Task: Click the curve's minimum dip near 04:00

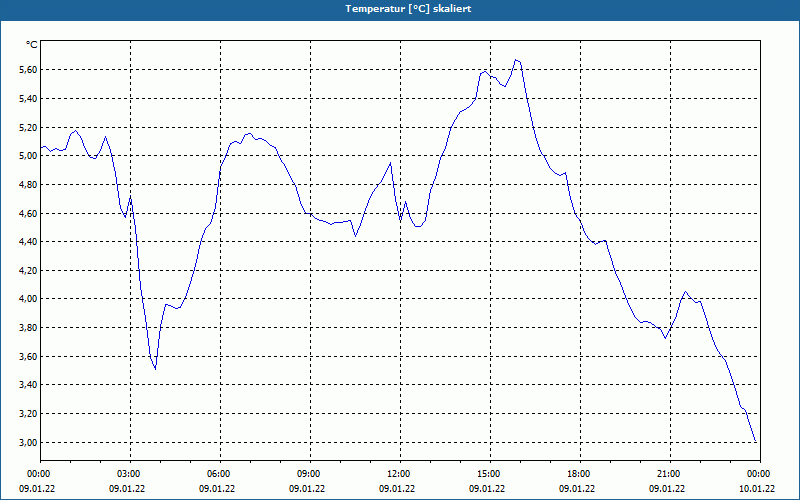Action: (155, 368)
